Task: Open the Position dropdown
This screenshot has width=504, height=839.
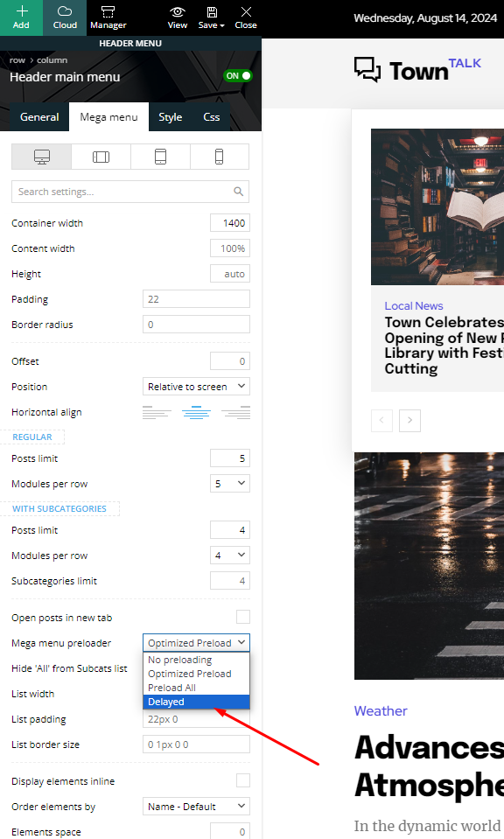Action: click(196, 387)
